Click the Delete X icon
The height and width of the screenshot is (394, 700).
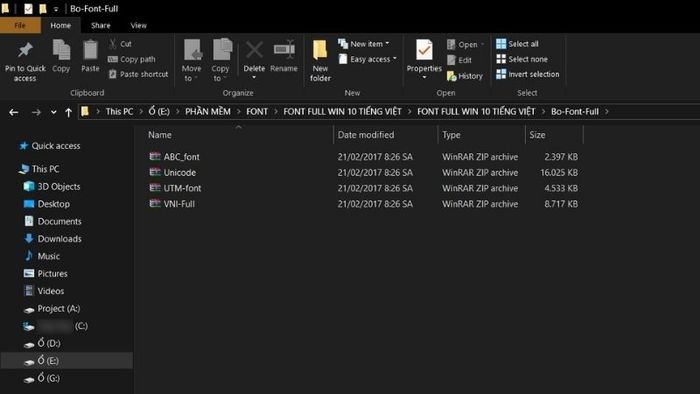pos(254,50)
